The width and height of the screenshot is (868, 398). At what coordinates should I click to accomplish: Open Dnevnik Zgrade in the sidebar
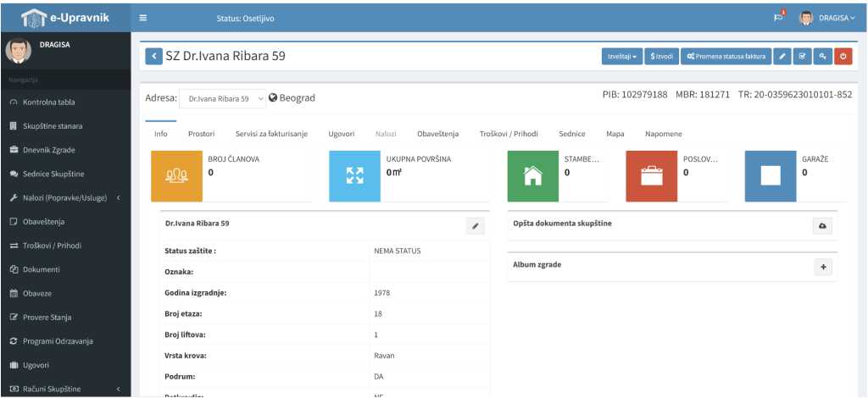pyautogui.click(x=53, y=150)
